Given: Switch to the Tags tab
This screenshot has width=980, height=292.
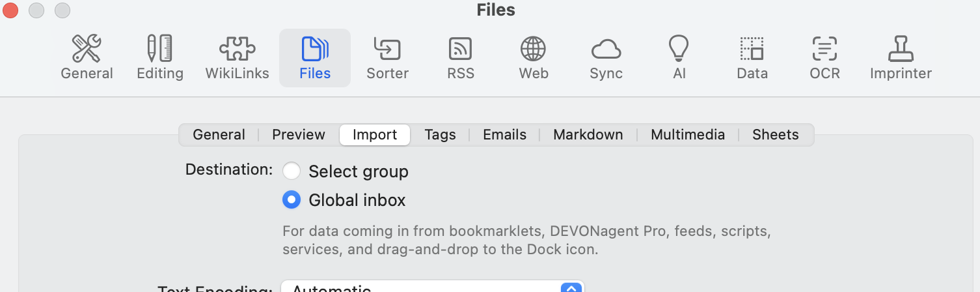Looking at the screenshot, I should (x=440, y=135).
